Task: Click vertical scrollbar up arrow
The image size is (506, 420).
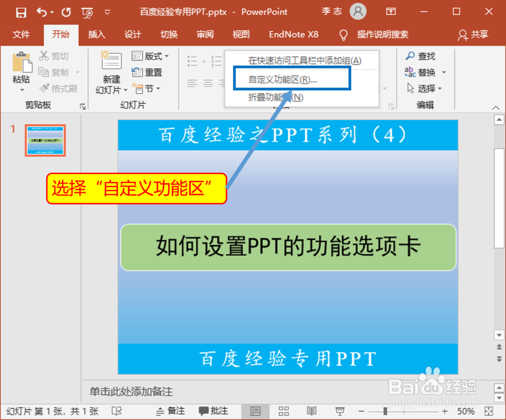Action: click(499, 120)
